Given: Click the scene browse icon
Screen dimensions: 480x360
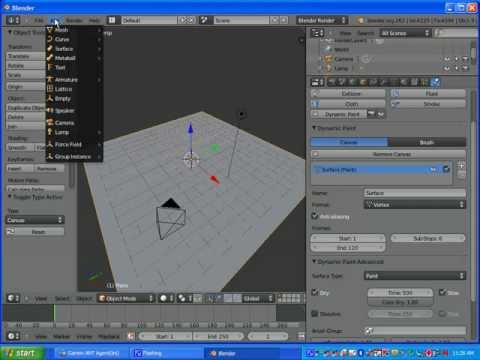Looking at the screenshot, I should coord(204,20).
